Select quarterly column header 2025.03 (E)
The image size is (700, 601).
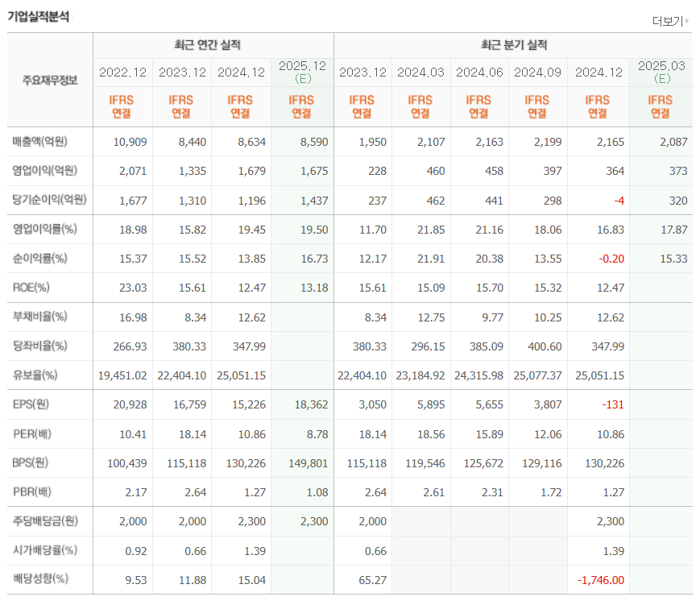tap(661, 73)
